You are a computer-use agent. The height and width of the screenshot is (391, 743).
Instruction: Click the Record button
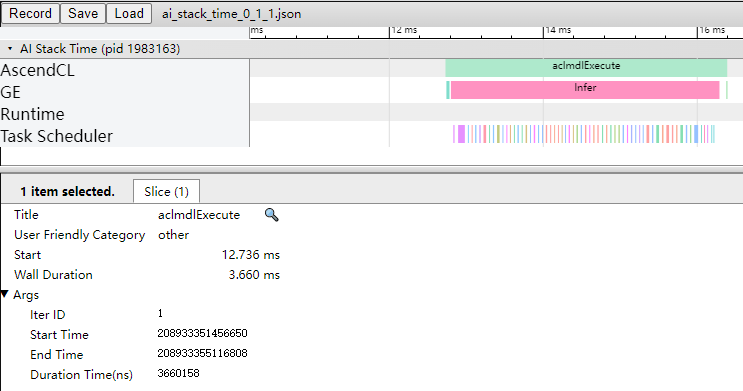click(x=30, y=13)
